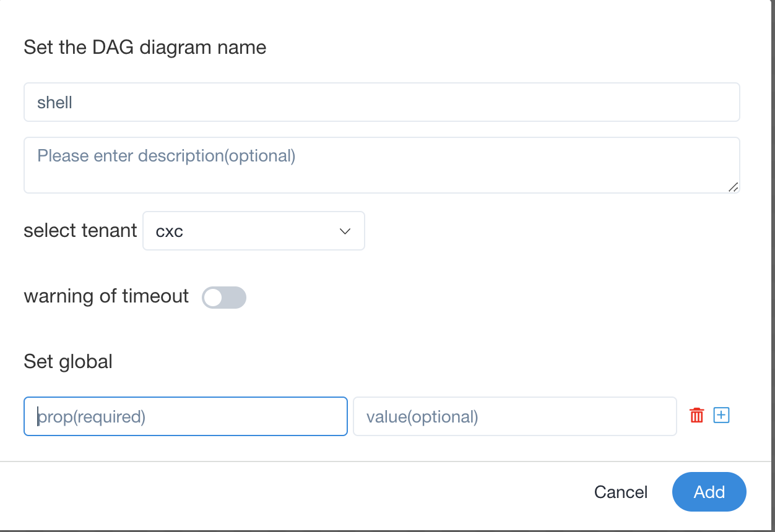This screenshot has width=775, height=532.
Task: Cancel the DAG save dialog
Action: tap(621, 492)
